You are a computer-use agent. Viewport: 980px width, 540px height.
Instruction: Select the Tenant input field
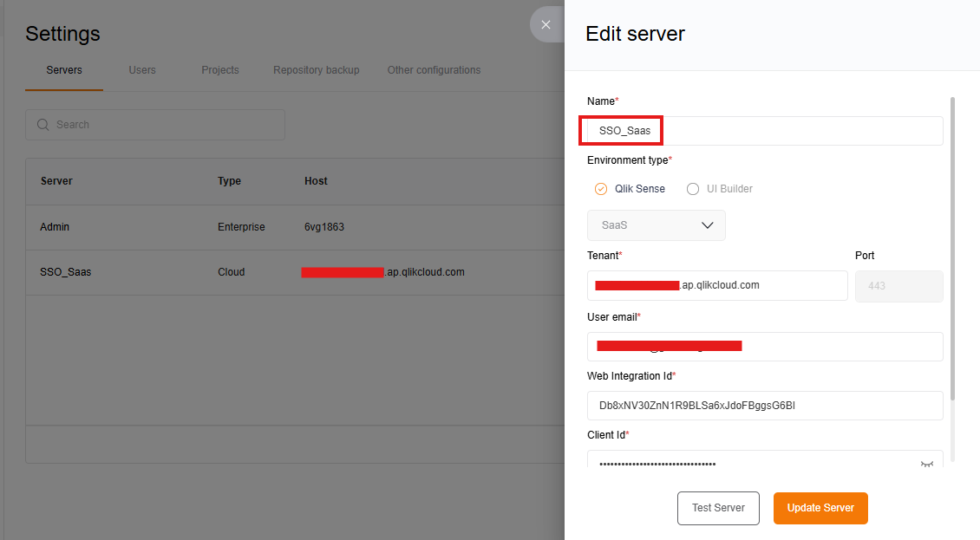click(x=717, y=285)
